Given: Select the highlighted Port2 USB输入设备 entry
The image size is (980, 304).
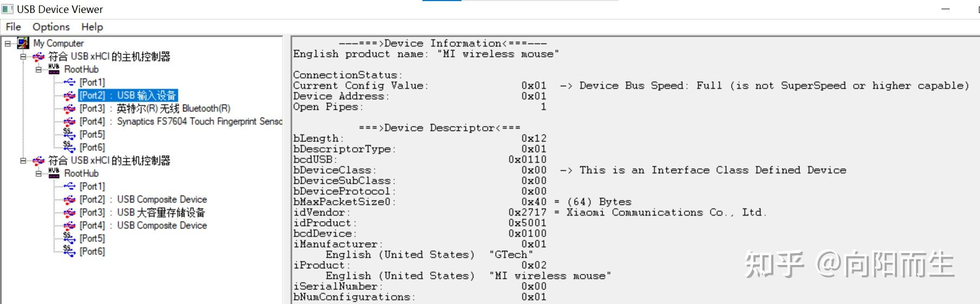Looking at the screenshot, I should (x=128, y=95).
